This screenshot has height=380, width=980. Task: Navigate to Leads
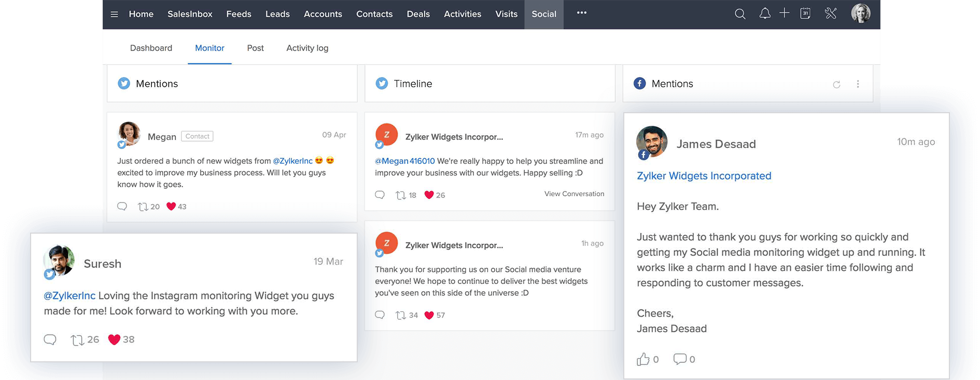[x=277, y=14]
